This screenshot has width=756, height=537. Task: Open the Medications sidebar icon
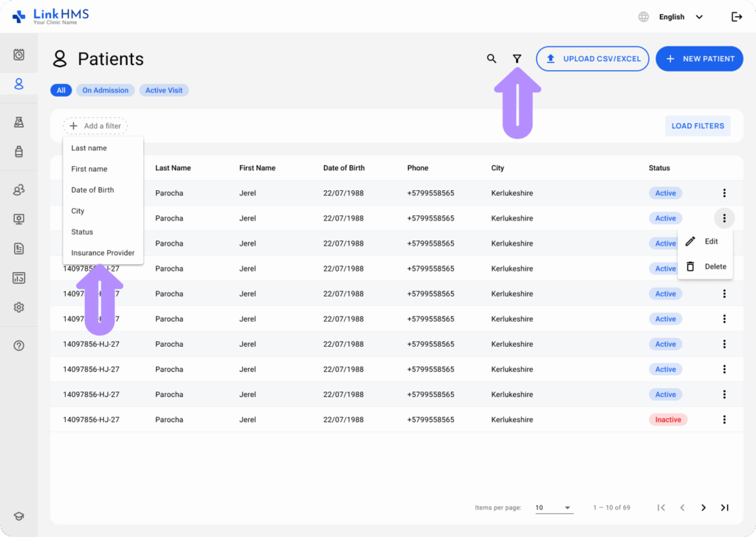[20, 152]
